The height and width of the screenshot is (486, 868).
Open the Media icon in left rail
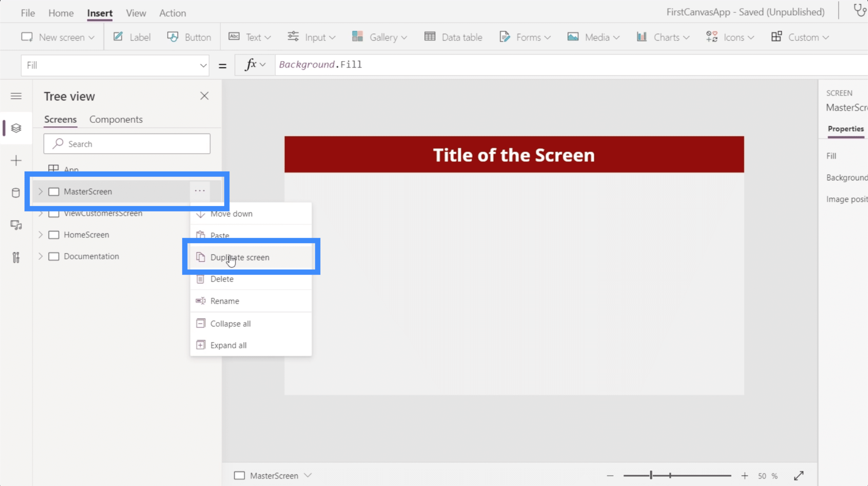[x=16, y=225]
